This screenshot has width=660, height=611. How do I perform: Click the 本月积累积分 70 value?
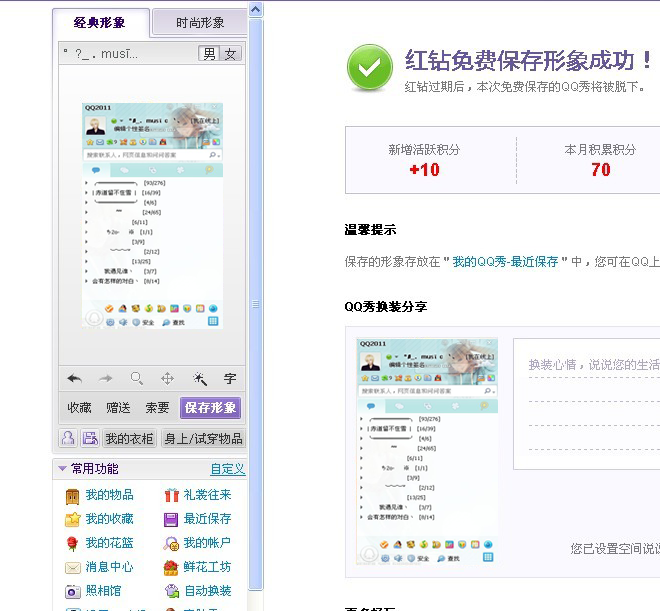click(x=601, y=170)
